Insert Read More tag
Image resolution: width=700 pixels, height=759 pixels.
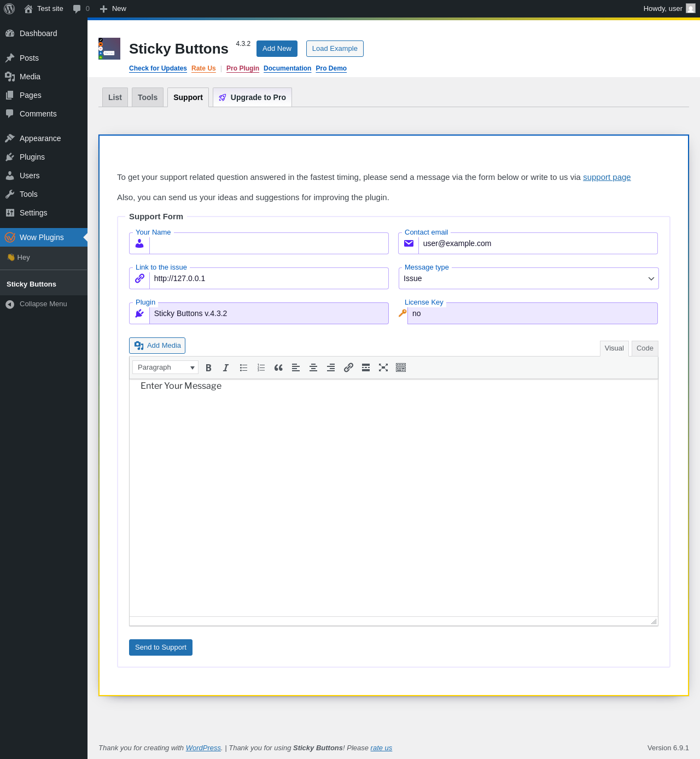[x=366, y=367]
